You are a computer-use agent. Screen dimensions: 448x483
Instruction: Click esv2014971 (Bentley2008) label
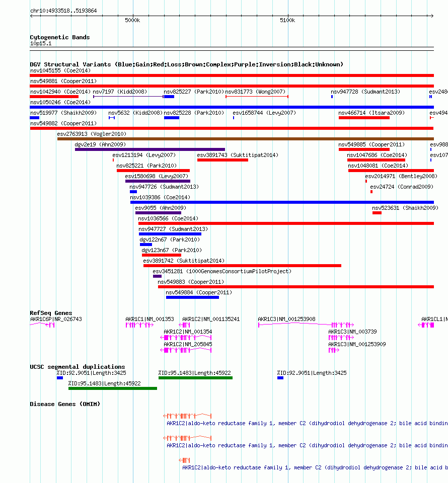(x=401, y=177)
